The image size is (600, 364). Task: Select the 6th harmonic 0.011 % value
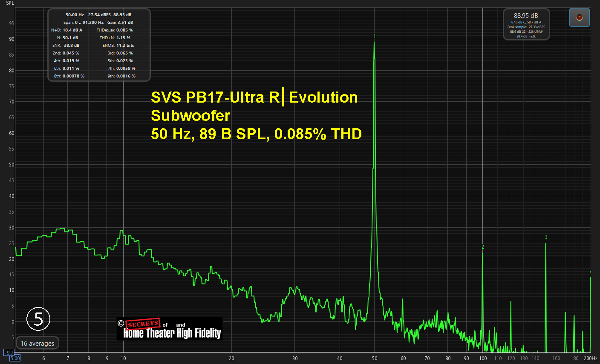click(71, 69)
